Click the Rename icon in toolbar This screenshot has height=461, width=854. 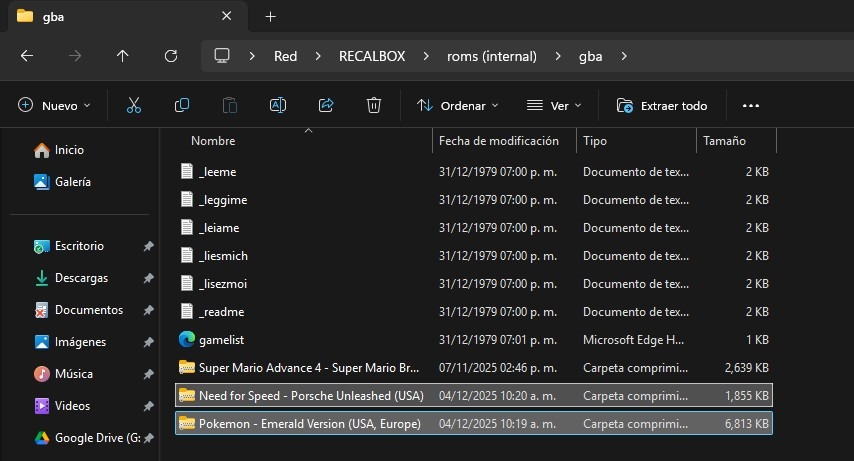click(x=278, y=105)
